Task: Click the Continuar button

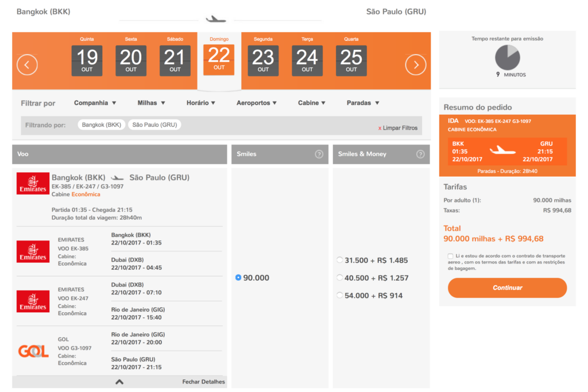Action: (508, 288)
